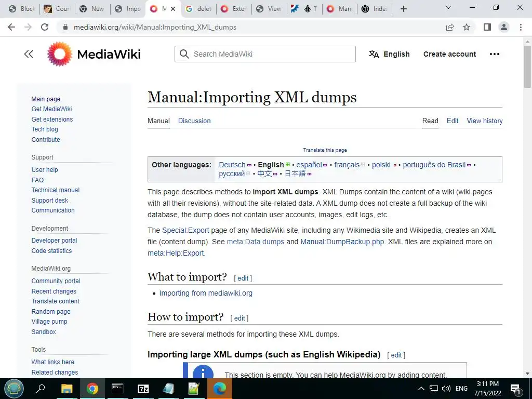Viewport: 532px width, 399px height.
Task: Reload the page with the refresh icon
Action: [45, 27]
